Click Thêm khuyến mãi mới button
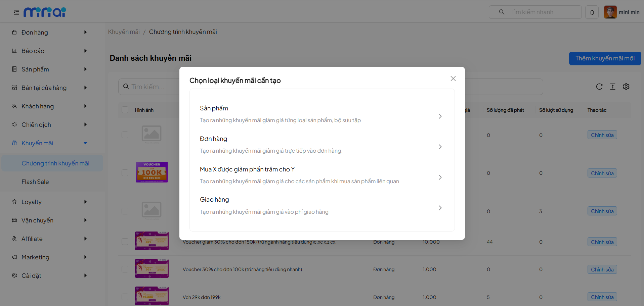Screen dimensions: 644x306 point(605,58)
